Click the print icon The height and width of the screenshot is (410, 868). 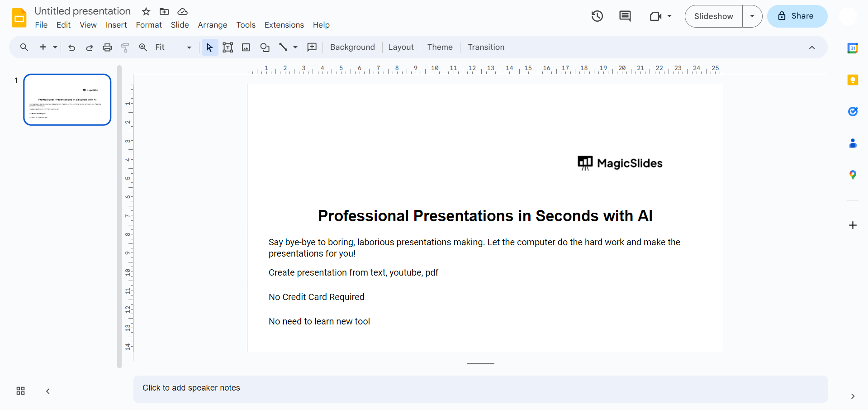107,48
